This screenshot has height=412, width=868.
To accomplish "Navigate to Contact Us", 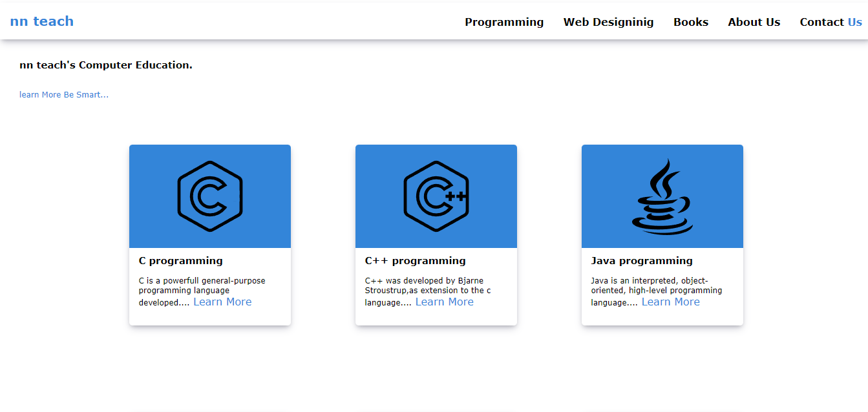I will click(830, 22).
